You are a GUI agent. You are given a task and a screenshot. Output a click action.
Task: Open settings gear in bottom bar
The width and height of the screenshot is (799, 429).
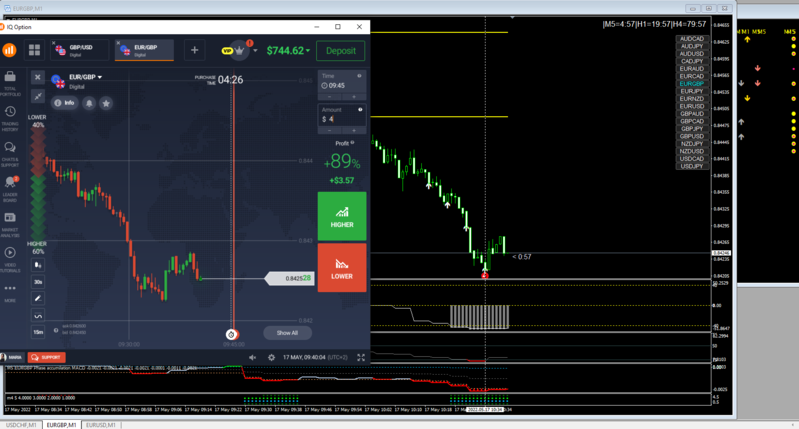tap(271, 358)
